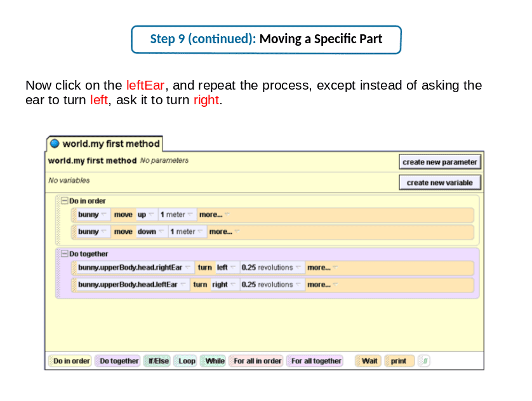Choose the While control tile
The height and width of the screenshot is (401, 532).
(x=213, y=361)
